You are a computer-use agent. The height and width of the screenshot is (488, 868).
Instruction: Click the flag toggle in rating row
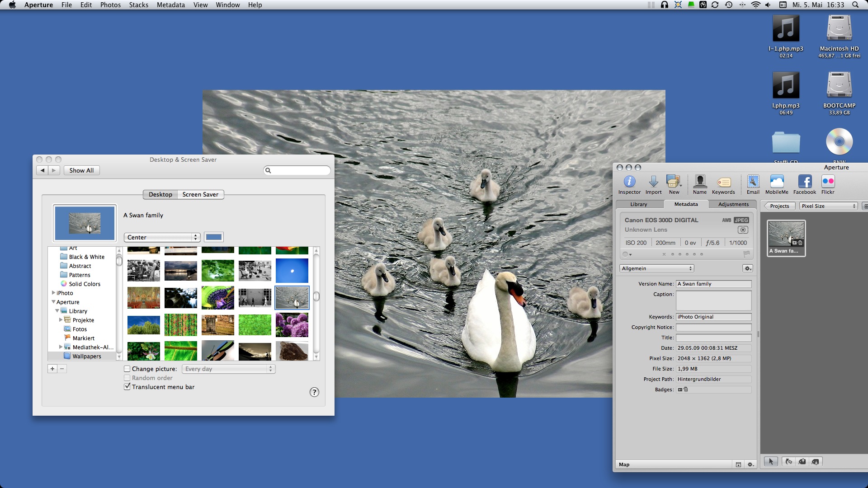tap(746, 254)
